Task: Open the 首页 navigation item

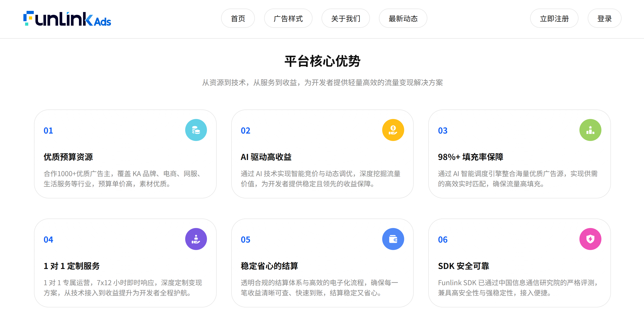Action: click(x=238, y=19)
